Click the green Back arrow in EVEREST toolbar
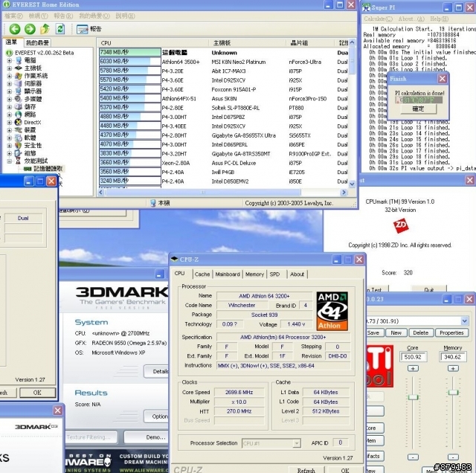 coord(14,29)
